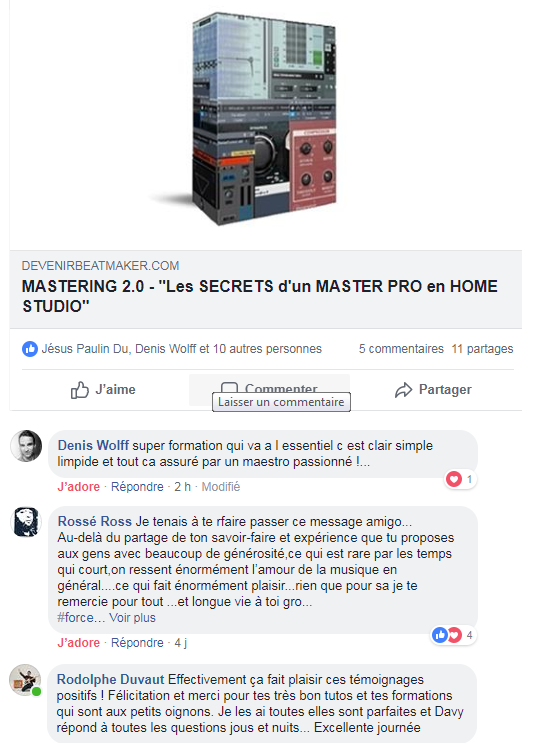Click Répondre under Rossé Ross's comment
The height and width of the screenshot is (747, 536).
[x=137, y=642]
